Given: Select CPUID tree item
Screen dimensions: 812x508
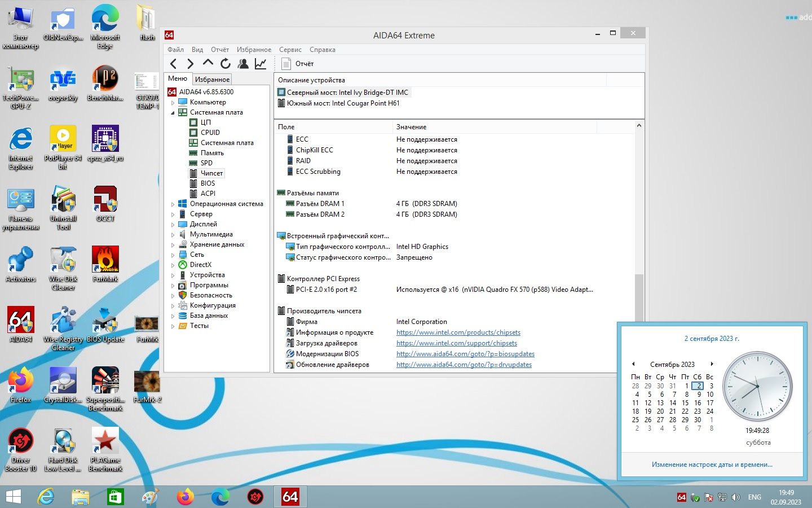Looking at the screenshot, I should point(210,133).
